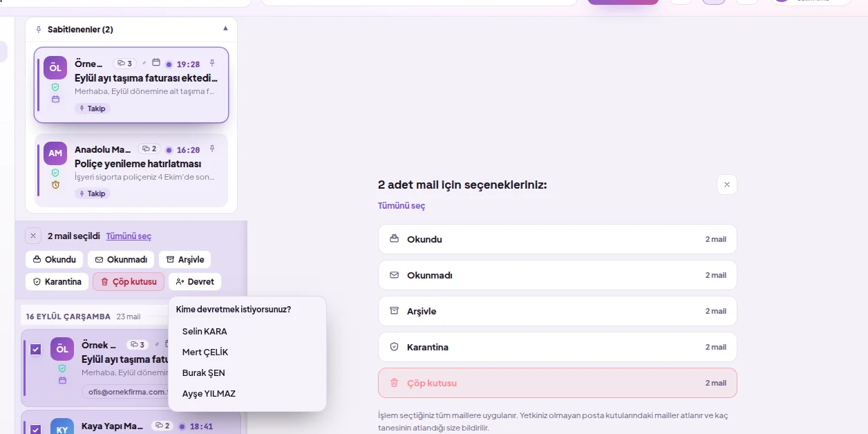Clear the selection with the X icon

[x=33, y=236]
